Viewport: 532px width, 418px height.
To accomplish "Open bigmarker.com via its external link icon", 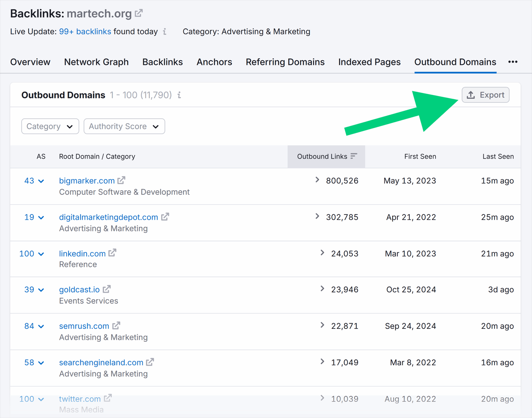I will tap(121, 180).
